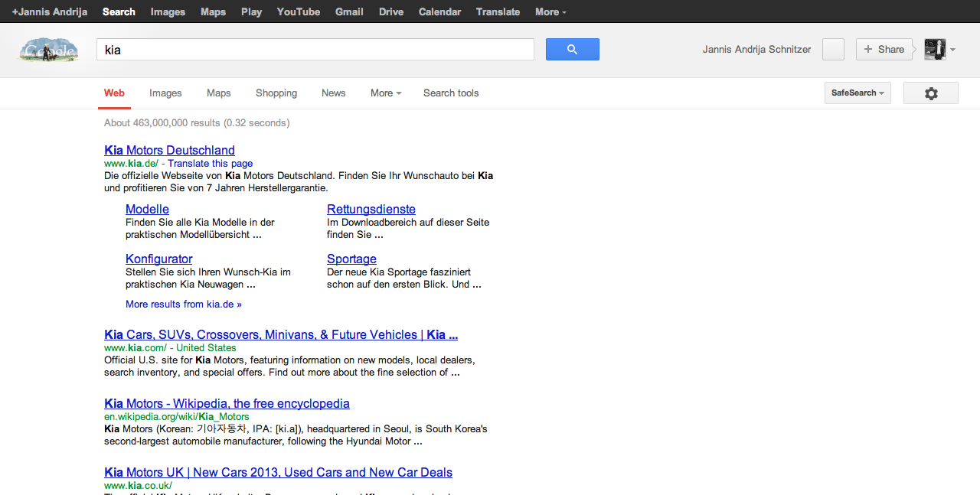Click the Google doodle logo
Image resolution: width=980 pixels, height=495 pixels.
click(x=49, y=50)
